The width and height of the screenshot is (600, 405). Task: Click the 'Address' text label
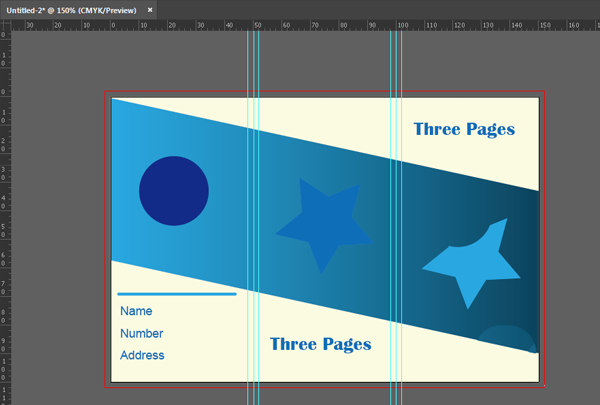(142, 356)
